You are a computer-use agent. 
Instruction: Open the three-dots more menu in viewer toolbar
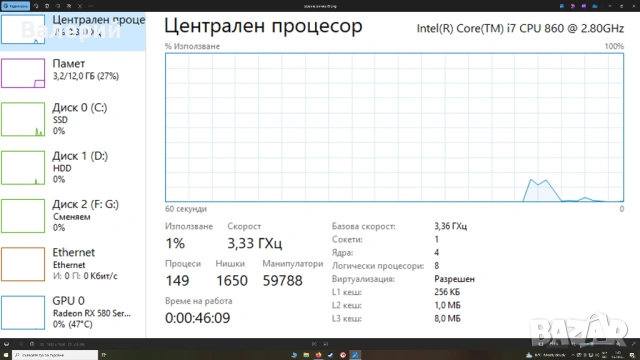coord(91,6)
